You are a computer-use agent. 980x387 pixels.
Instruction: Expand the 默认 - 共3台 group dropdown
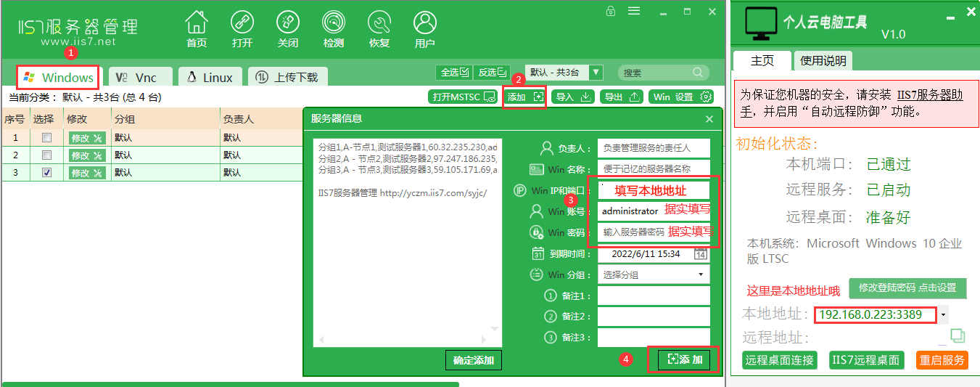click(x=596, y=73)
